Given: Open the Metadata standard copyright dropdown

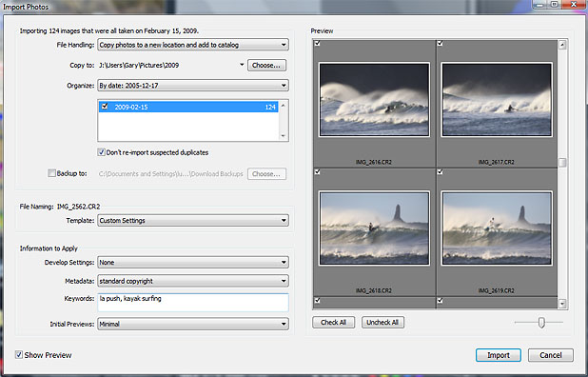Looking at the screenshot, I should [193, 281].
